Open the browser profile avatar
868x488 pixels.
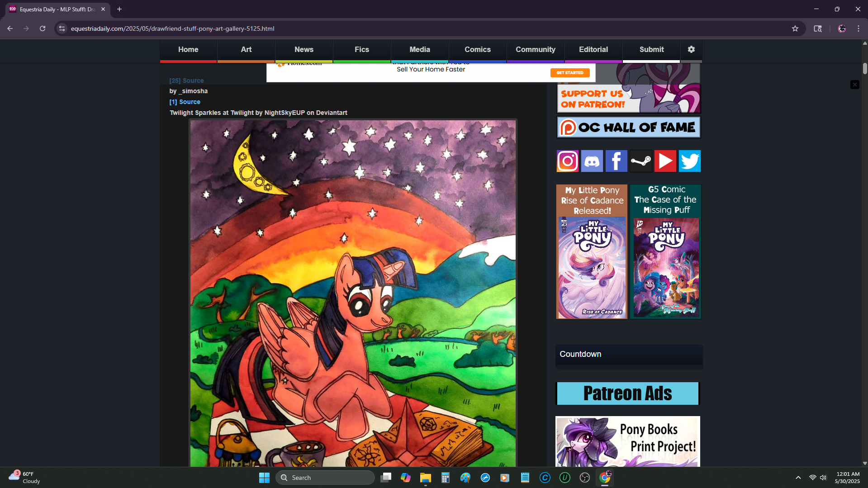842,28
